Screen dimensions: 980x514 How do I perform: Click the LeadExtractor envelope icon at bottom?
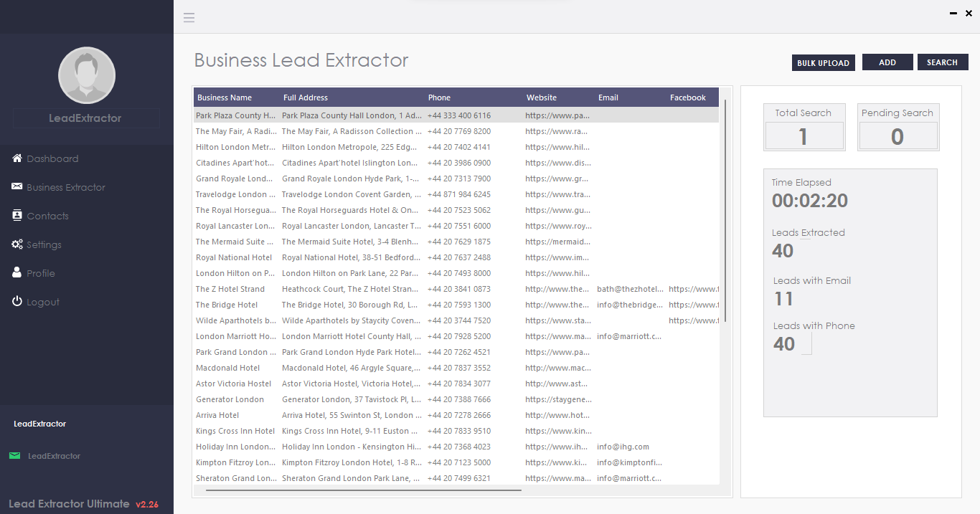(x=15, y=455)
